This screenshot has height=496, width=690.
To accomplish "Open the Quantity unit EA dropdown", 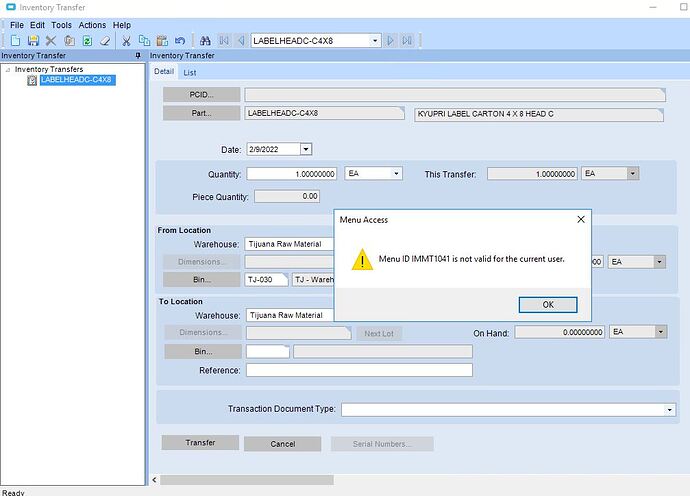I will (x=396, y=173).
